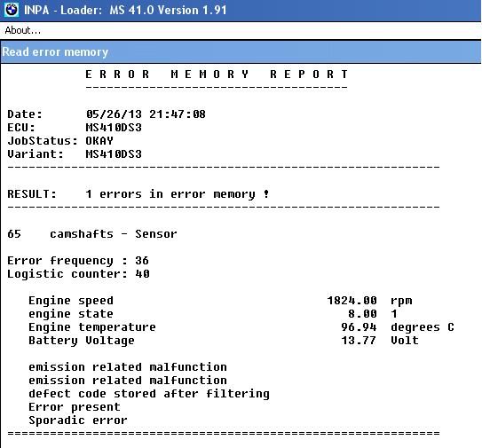This screenshot has width=482, height=448.
Task: Click the Variant value MS410DS3
Action: 114,154
